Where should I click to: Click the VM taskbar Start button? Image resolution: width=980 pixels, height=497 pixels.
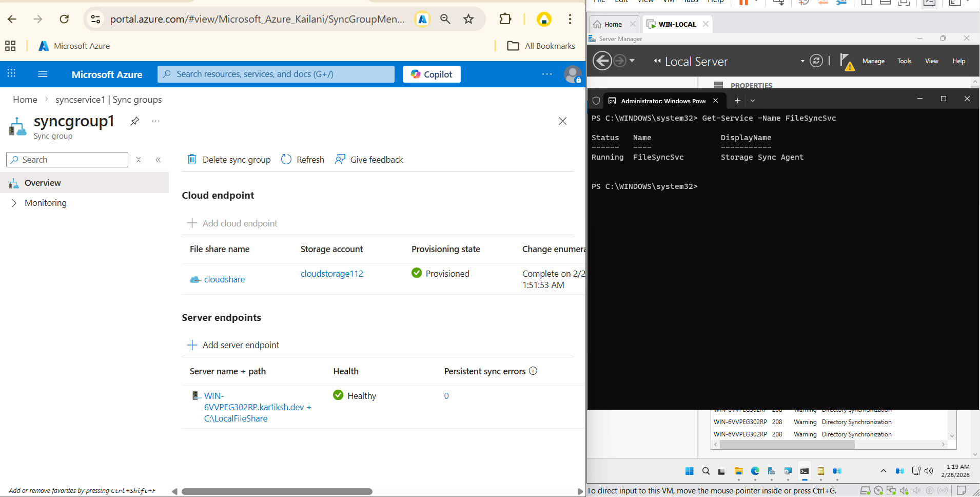pos(690,471)
